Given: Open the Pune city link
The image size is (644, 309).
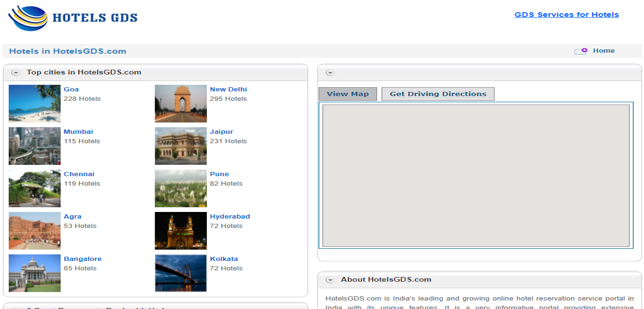Looking at the screenshot, I should [219, 174].
